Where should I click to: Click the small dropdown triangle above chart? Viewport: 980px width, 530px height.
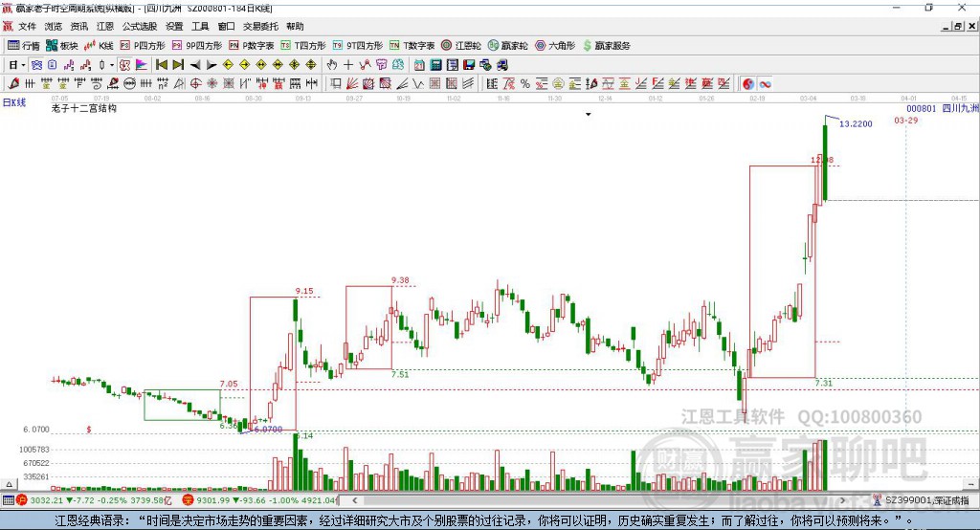(589, 115)
